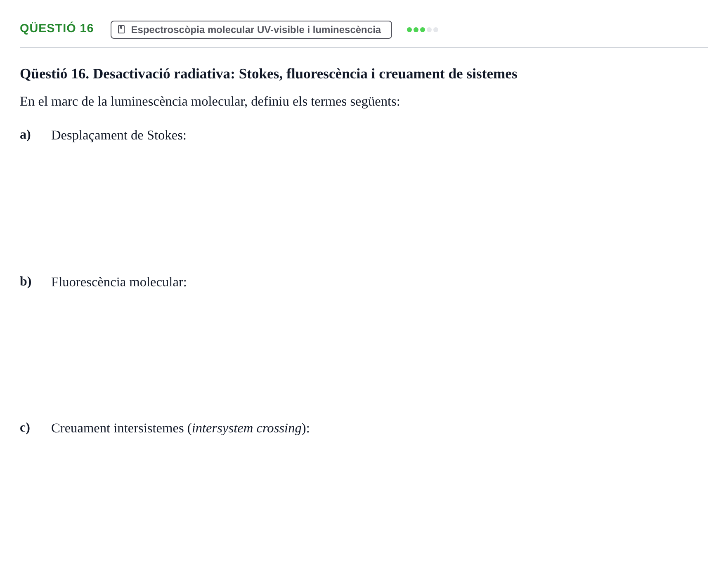Click the heading 'Qüestió 16. Desactivació radiativa'

tap(268, 74)
